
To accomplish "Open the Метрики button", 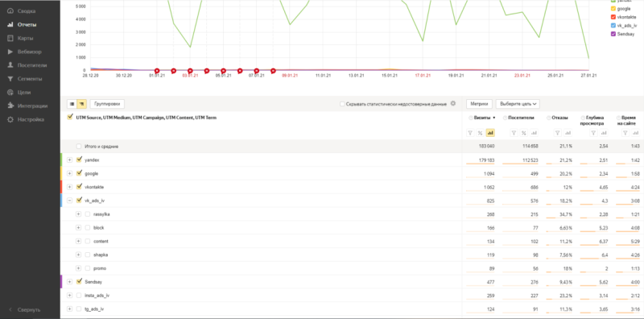I will [479, 104].
